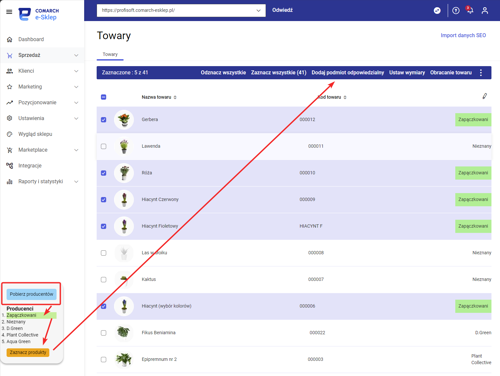
Task: Open the shop URL dropdown arrow
Action: (258, 11)
